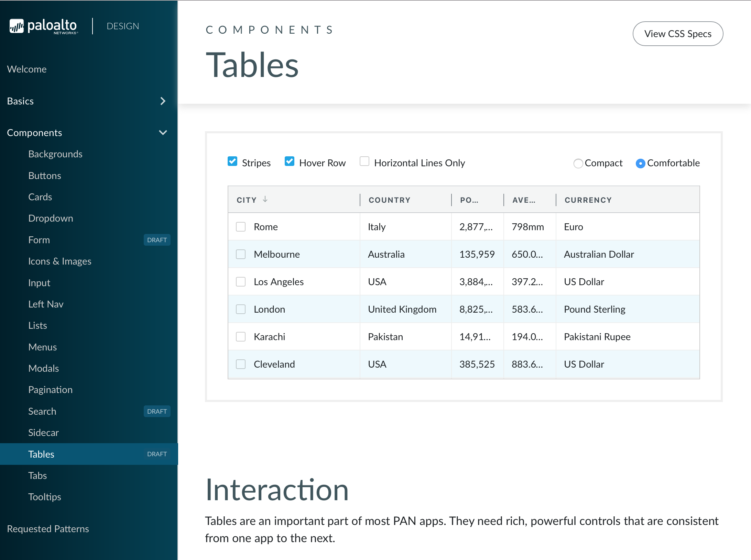This screenshot has height=560, width=751.
Task: Choose the Comfortable density option
Action: point(640,164)
